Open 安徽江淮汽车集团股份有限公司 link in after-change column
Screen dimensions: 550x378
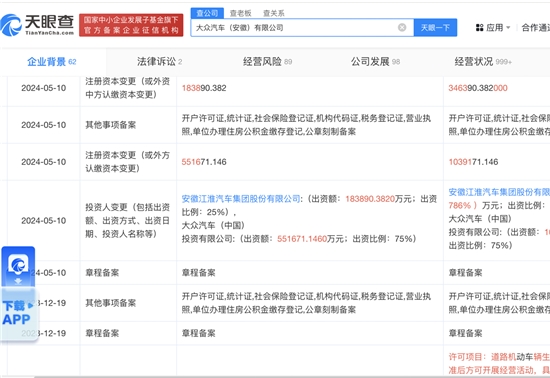point(499,192)
